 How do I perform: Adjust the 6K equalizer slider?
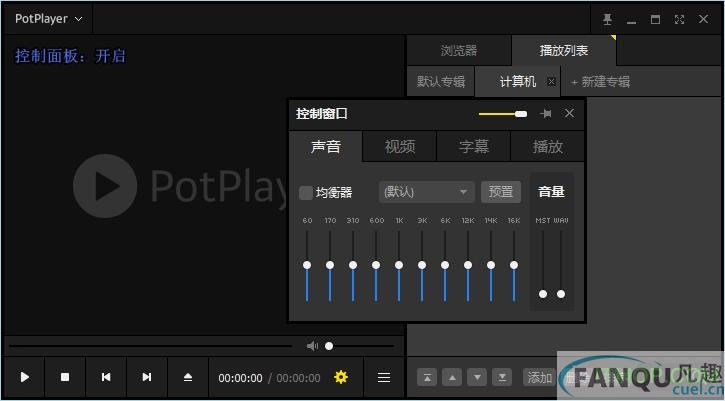click(445, 265)
